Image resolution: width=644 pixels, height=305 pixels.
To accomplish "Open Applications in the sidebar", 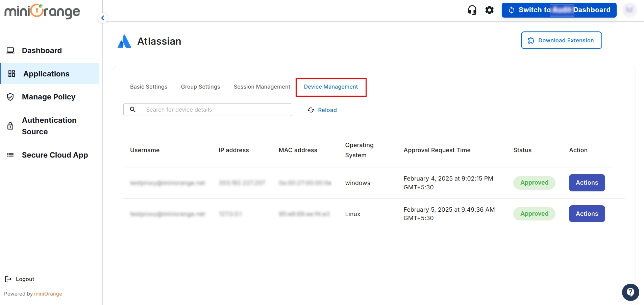I will tap(50, 74).
